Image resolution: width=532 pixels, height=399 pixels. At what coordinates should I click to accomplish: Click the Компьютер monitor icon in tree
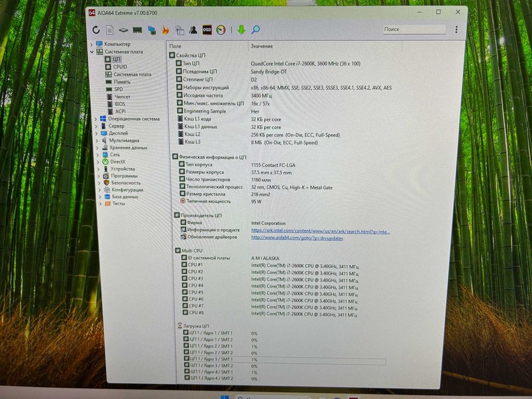tap(99, 44)
